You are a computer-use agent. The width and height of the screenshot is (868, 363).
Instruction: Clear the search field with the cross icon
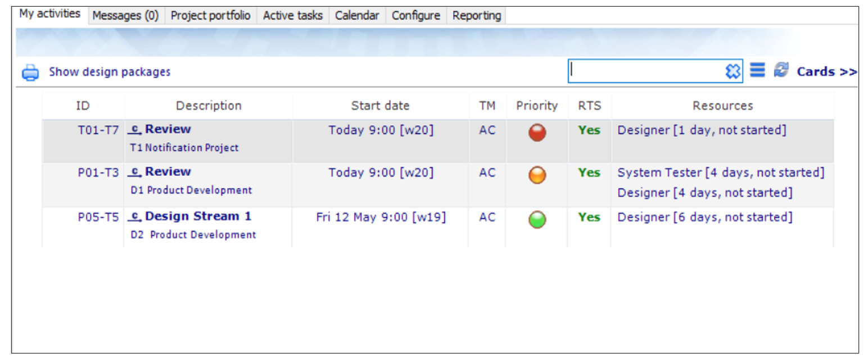[733, 71]
